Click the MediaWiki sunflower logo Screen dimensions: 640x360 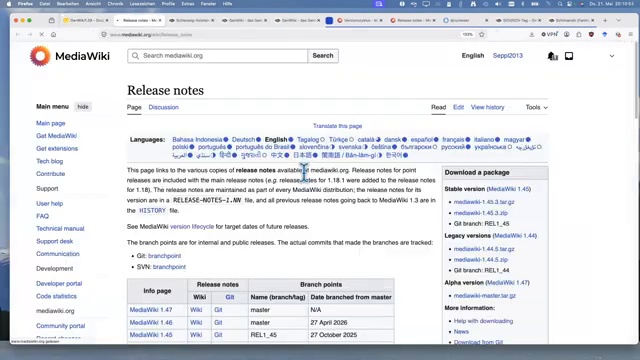point(40,56)
